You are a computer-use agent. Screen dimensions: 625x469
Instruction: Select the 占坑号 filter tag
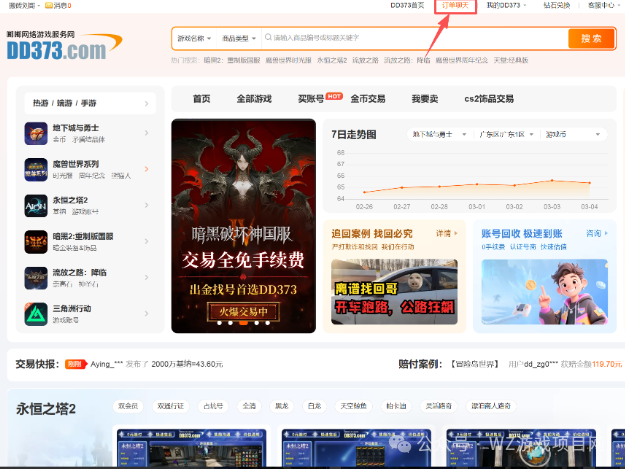[x=213, y=406]
